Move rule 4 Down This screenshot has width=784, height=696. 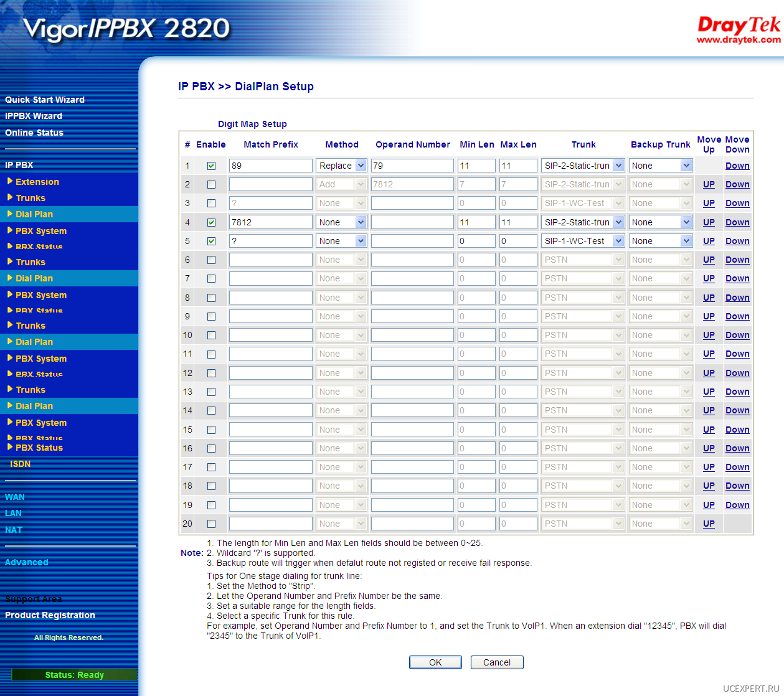tap(737, 222)
